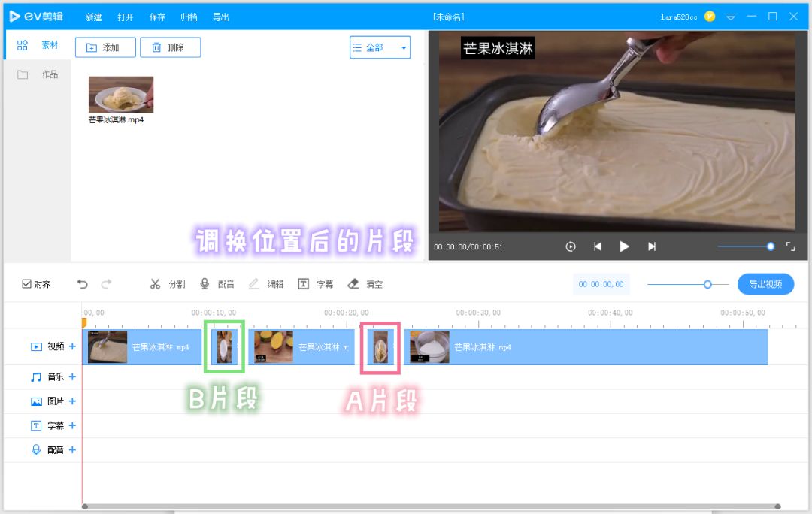Image resolution: width=812 pixels, height=514 pixels.
Task: Click the 配音 track microphone icon
Action: [36, 450]
